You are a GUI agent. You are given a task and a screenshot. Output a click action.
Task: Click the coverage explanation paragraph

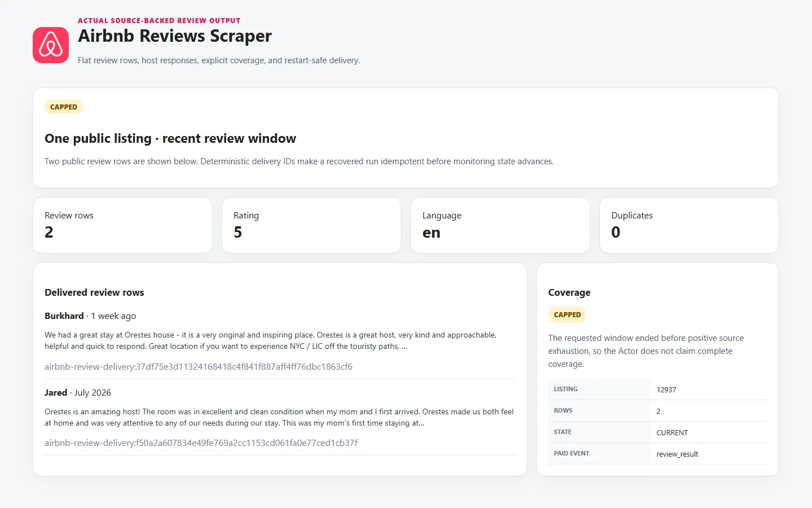point(646,351)
